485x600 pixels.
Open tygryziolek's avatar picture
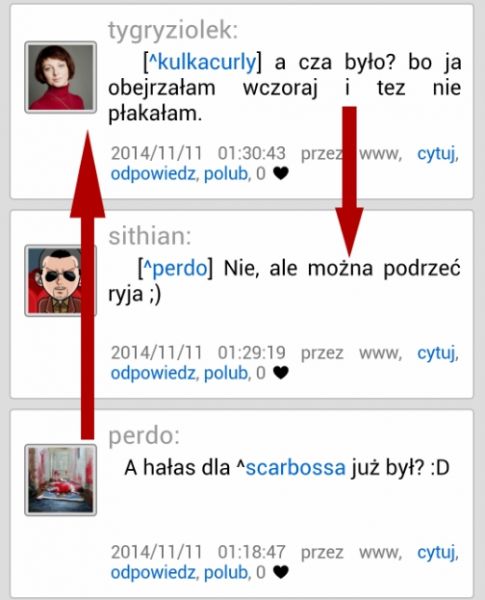(60, 77)
